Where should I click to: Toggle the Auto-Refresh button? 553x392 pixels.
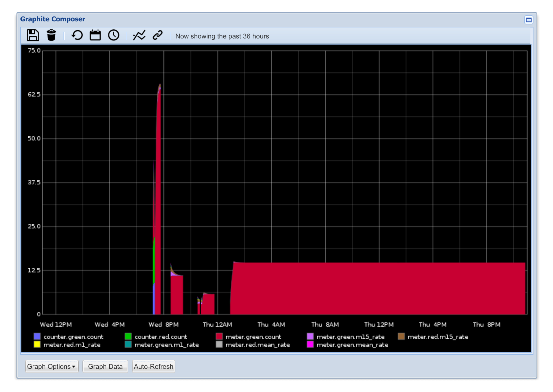[x=153, y=366]
